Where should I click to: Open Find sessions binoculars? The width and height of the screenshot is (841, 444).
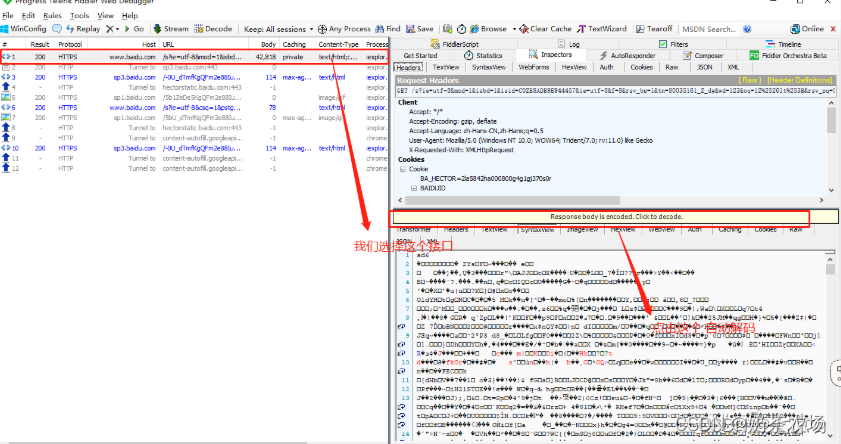coord(388,29)
